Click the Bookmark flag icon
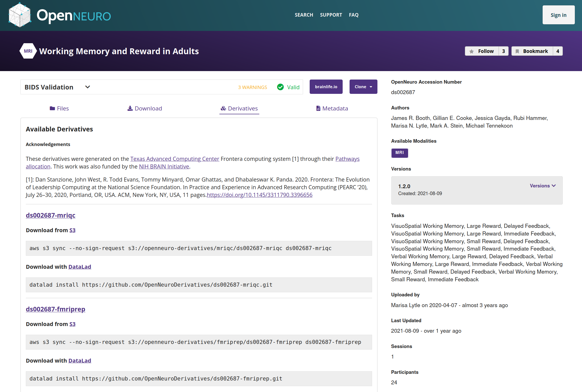Screen dimensions: 582x392 (517, 51)
